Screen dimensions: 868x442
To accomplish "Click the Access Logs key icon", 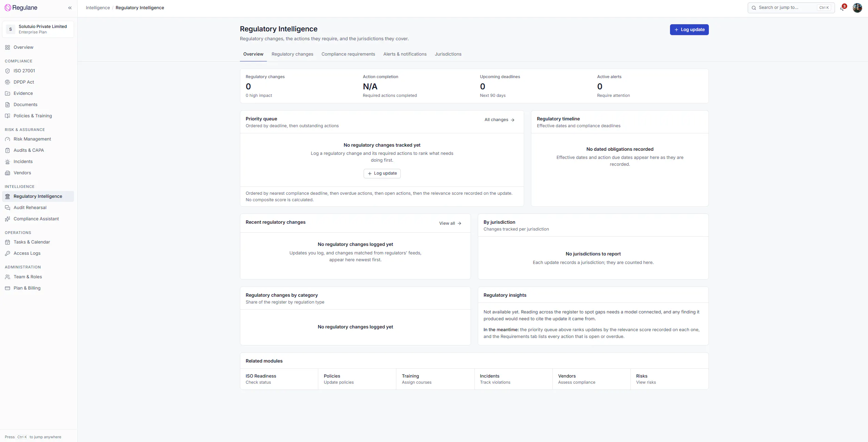I will click(x=7, y=253).
